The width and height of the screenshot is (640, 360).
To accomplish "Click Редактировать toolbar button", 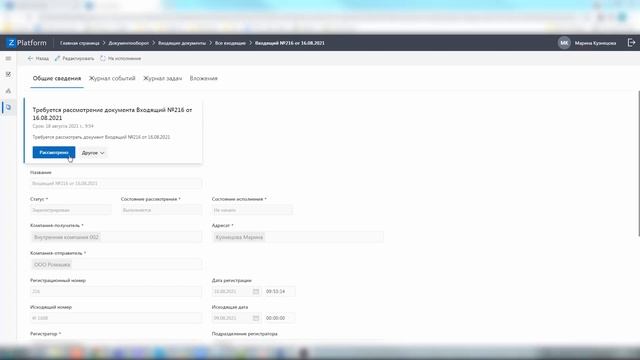I will (x=74, y=58).
